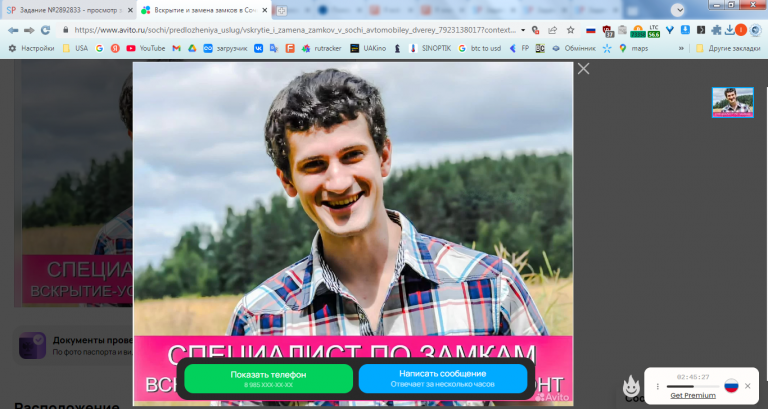Open the Google bookmark icon next to USA
Image resolution: width=768 pixels, height=409 pixels.
click(99, 48)
